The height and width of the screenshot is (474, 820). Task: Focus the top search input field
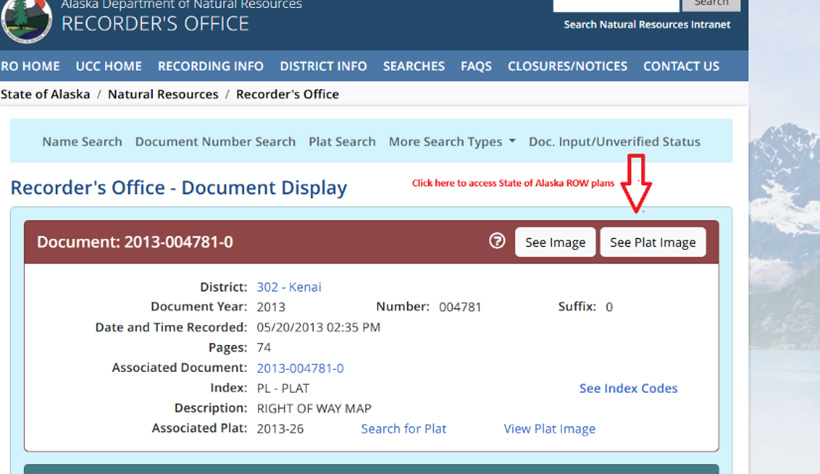coord(616,5)
